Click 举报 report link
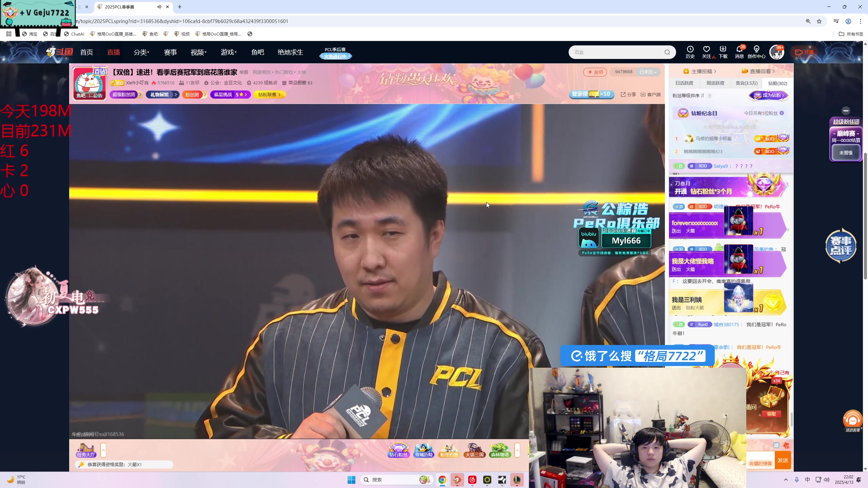868x488 pixels. pos(244,72)
